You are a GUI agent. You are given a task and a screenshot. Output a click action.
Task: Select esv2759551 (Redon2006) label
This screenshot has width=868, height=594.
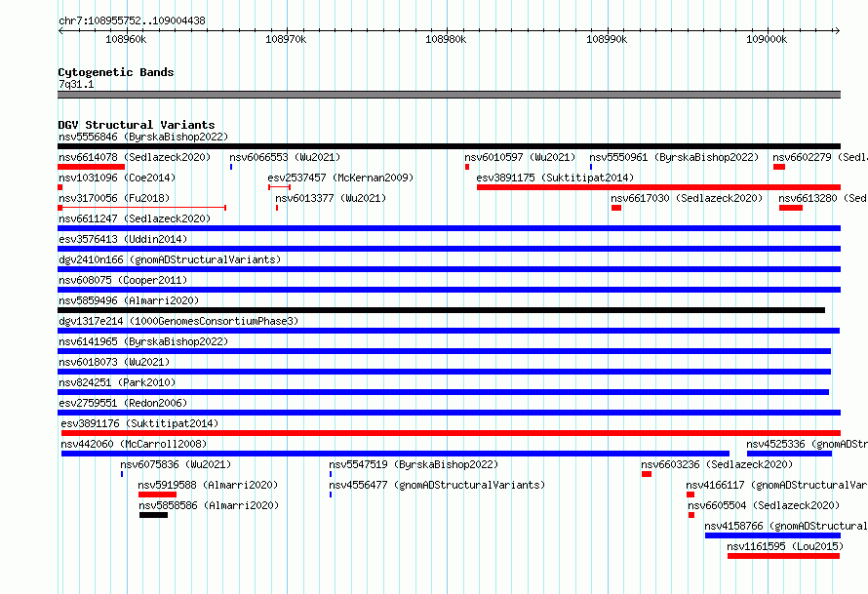point(123,403)
